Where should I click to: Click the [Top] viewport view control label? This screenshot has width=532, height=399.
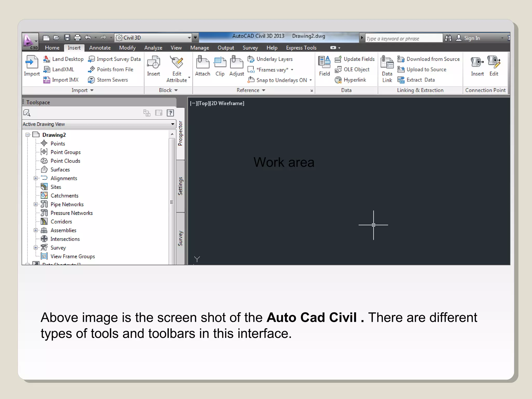[203, 103]
